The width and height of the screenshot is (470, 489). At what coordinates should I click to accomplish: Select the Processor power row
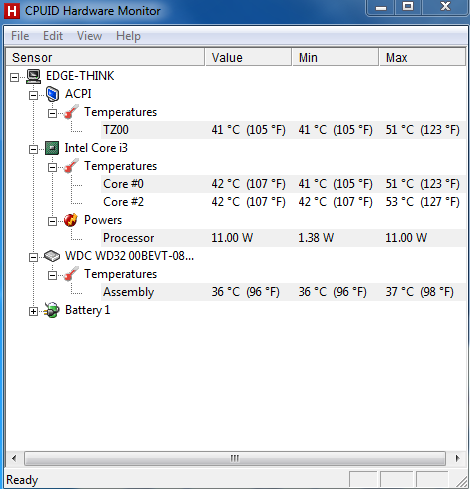pos(283,238)
